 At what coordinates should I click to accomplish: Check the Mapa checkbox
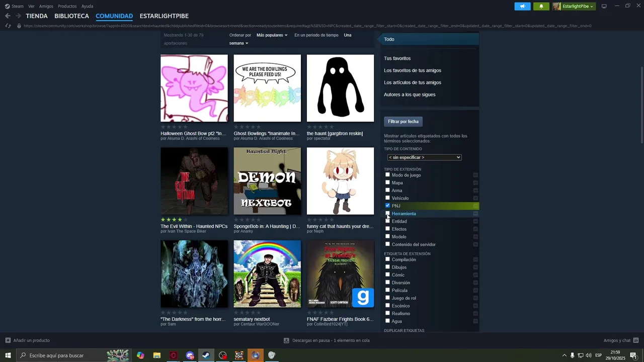(x=387, y=183)
